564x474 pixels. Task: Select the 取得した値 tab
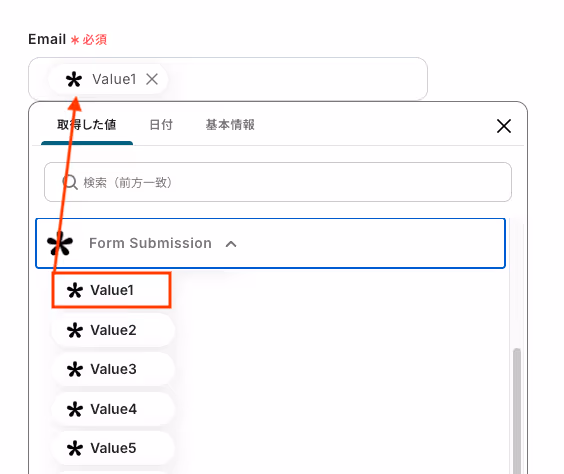87,125
